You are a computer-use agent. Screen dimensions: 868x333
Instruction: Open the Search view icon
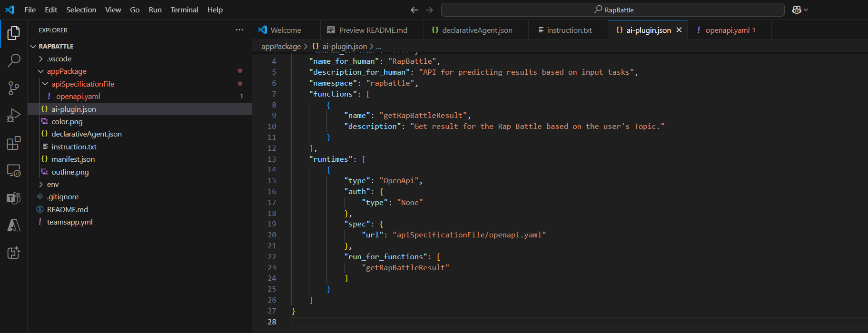[14, 60]
